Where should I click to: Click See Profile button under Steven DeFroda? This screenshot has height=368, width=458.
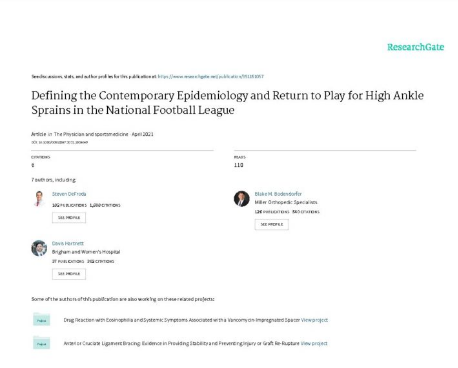(69, 218)
